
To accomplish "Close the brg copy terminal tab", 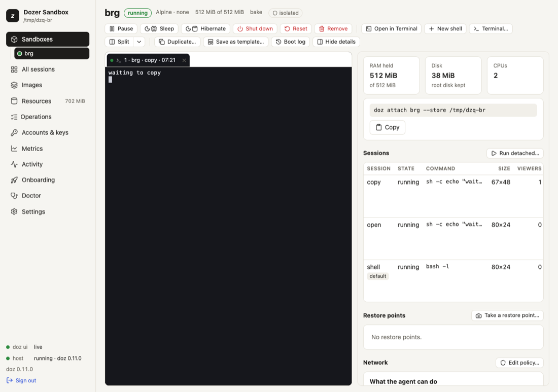I will [184, 60].
